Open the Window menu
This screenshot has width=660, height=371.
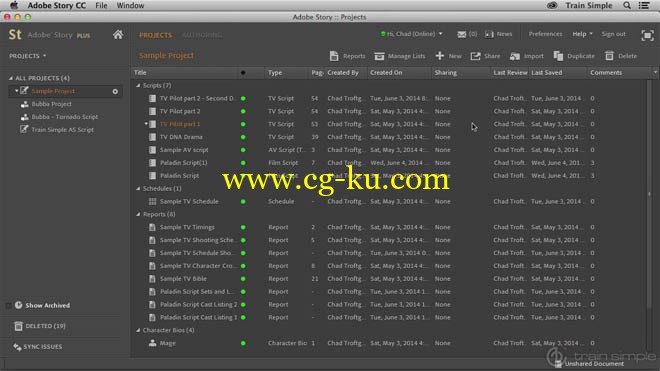130,5
